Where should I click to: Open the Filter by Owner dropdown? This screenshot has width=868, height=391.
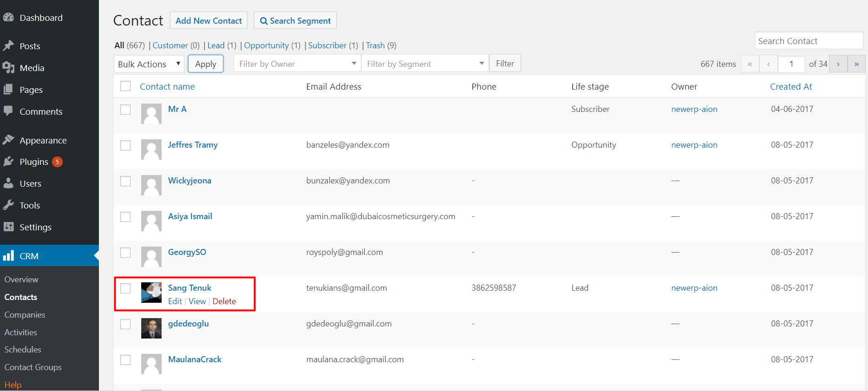point(297,64)
